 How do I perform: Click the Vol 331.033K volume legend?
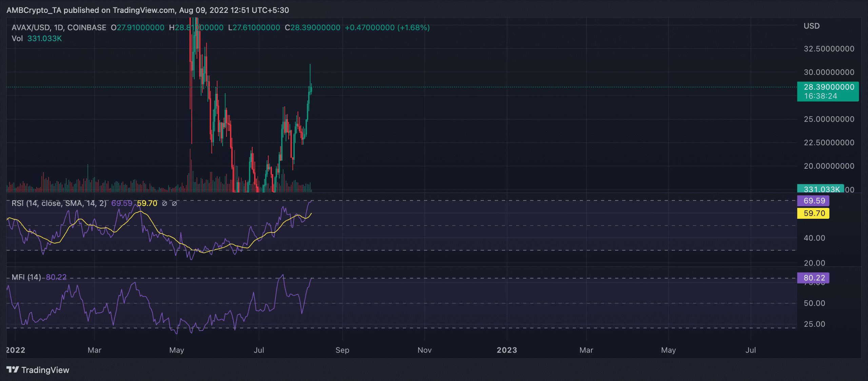pos(37,39)
